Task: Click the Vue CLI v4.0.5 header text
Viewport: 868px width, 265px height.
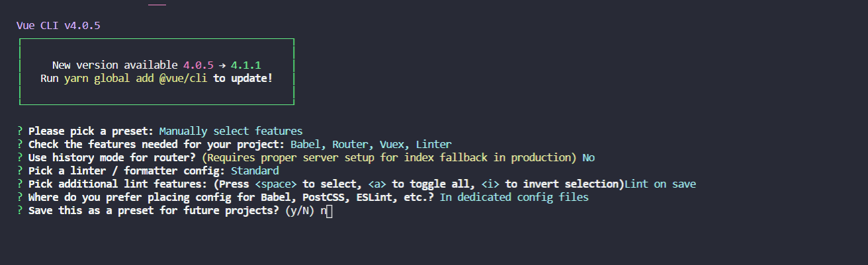Action: coord(58,26)
